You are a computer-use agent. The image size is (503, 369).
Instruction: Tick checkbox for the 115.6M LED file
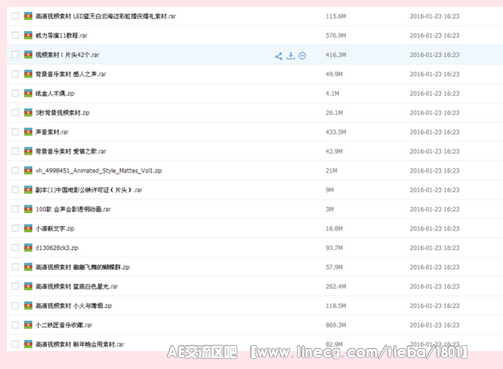coord(15,16)
